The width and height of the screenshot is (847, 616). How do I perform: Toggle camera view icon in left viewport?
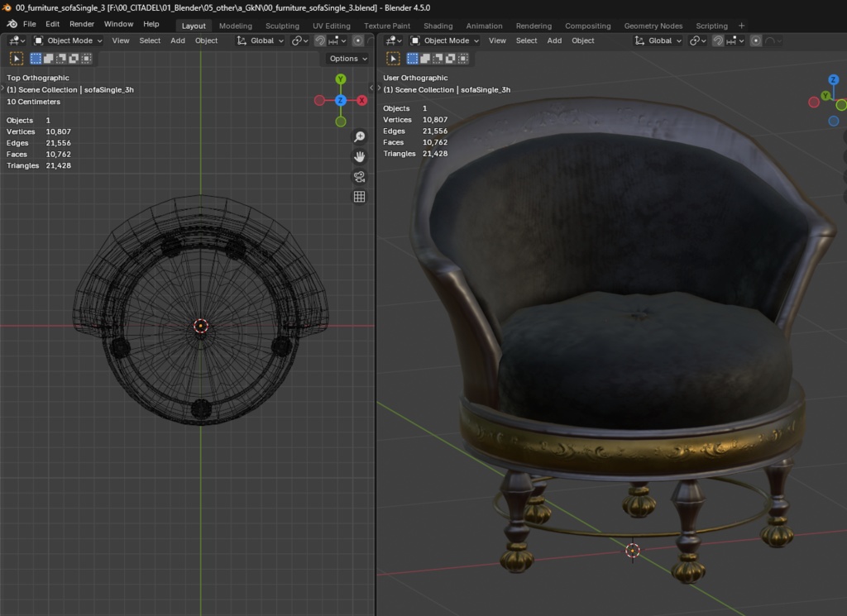click(359, 177)
